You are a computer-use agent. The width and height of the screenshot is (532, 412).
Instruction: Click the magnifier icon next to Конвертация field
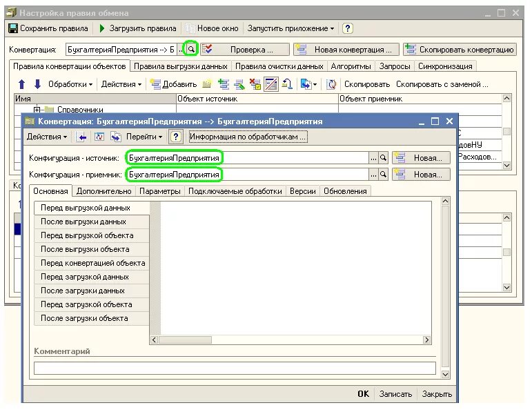191,50
